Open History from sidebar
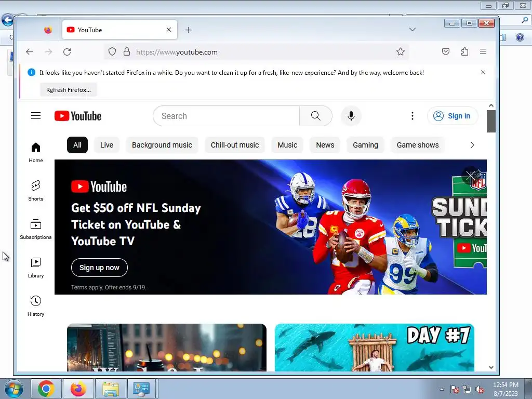This screenshot has height=399, width=532. [36, 306]
